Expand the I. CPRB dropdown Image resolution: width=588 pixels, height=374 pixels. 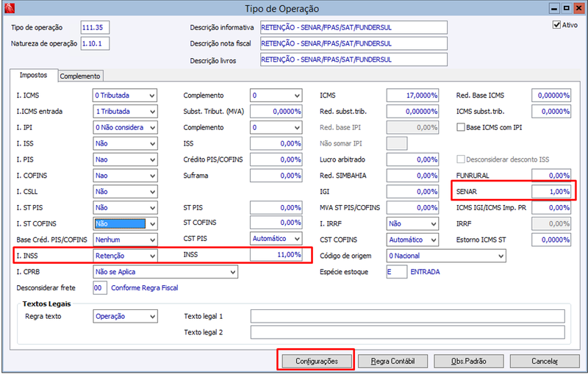[165, 272]
